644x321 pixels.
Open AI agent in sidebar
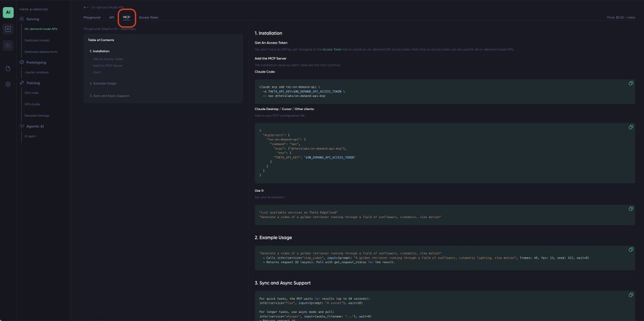tap(31, 136)
